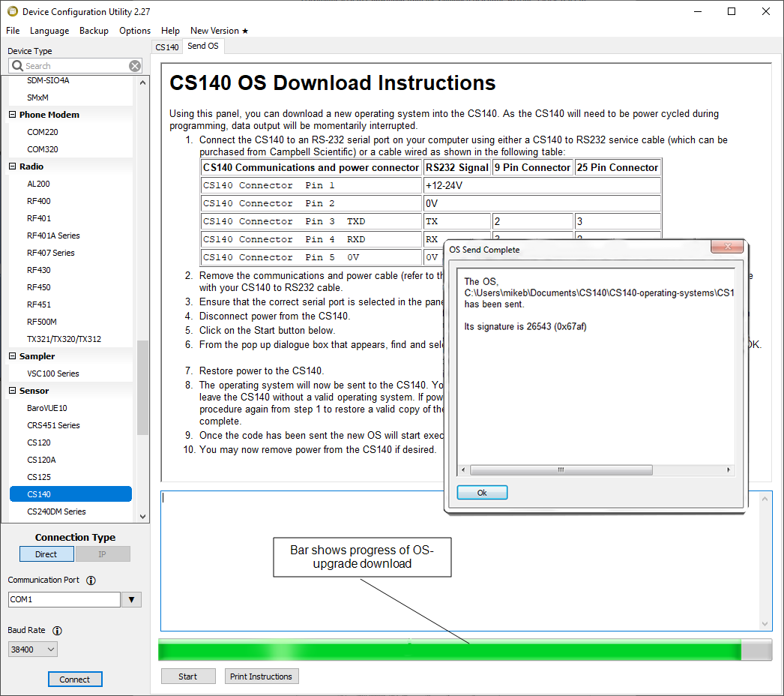The image size is (784, 696).
Task: Click Ok in OS Send Complete dialog
Action: 482,493
